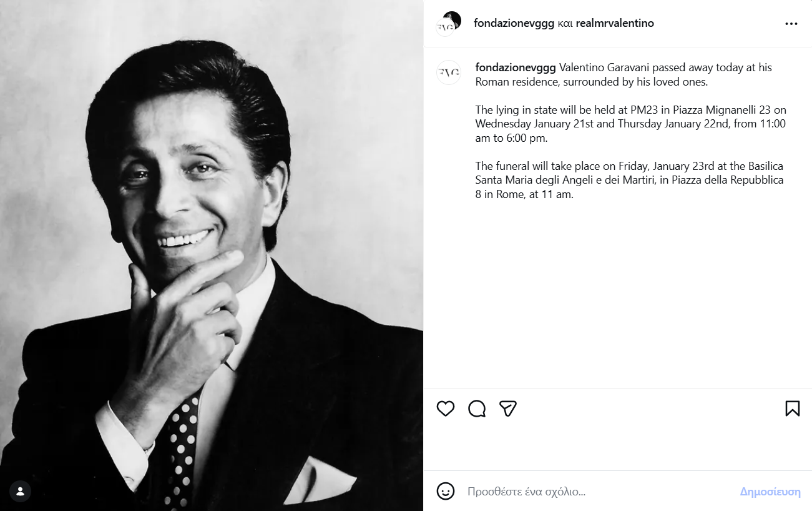Click the lying in state paragraph

coord(630,124)
